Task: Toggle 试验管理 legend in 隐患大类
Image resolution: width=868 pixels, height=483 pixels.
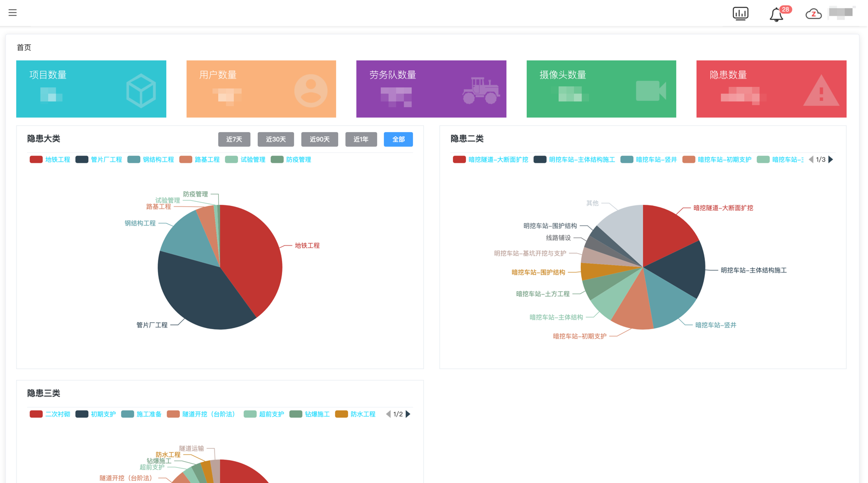Action: pyautogui.click(x=245, y=160)
